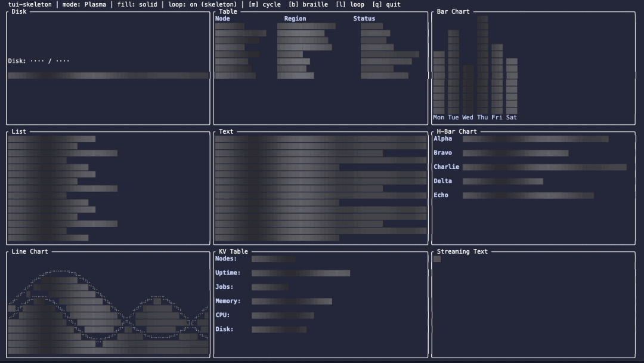644x363 pixels.
Task: Click the Sat label in Bar Chart
Action: (x=512, y=118)
